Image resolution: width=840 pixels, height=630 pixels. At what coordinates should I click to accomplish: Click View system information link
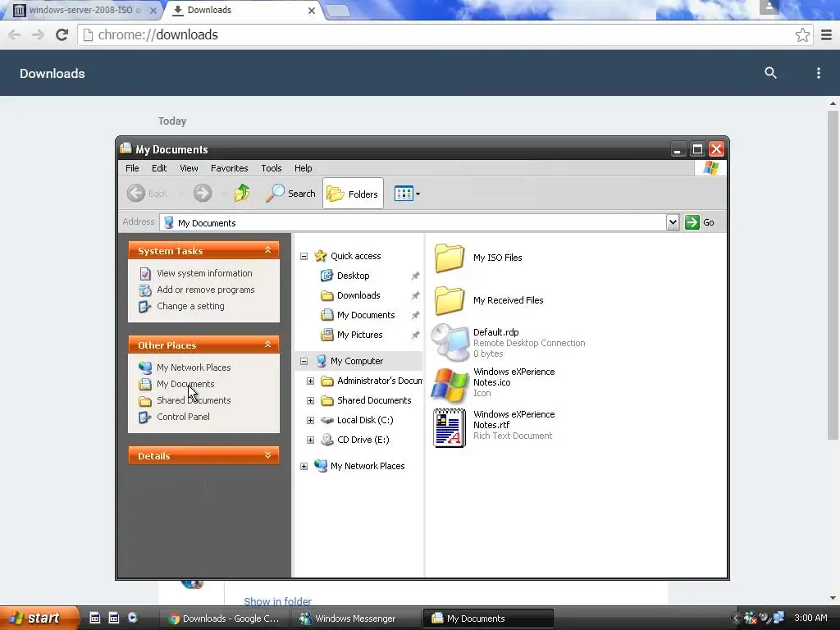[204, 273]
